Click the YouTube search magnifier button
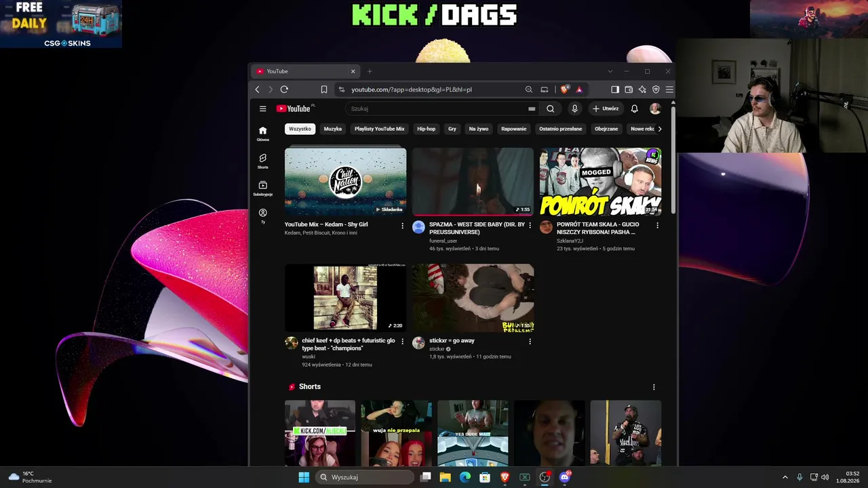868x488 pixels. pyautogui.click(x=550, y=108)
